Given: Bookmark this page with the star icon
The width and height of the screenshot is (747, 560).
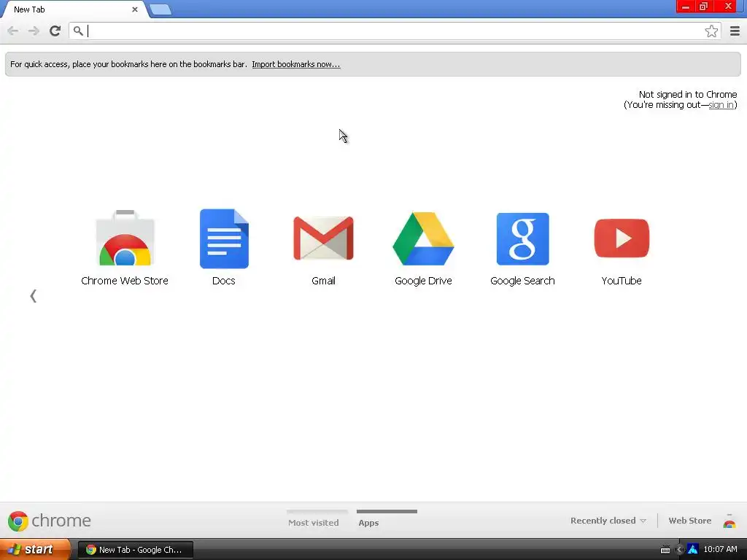Looking at the screenshot, I should (711, 31).
